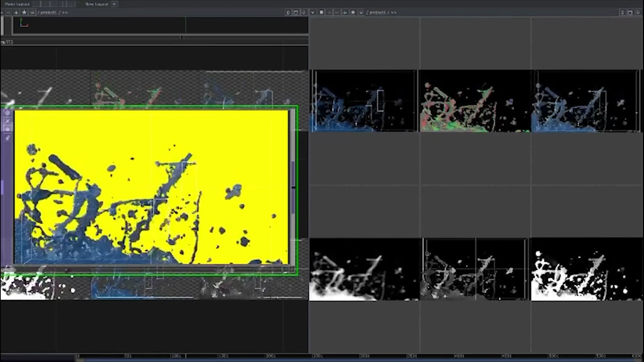Click the bookmark star in the right network pane
Screen dimensions: 644x362
tap(353, 12)
